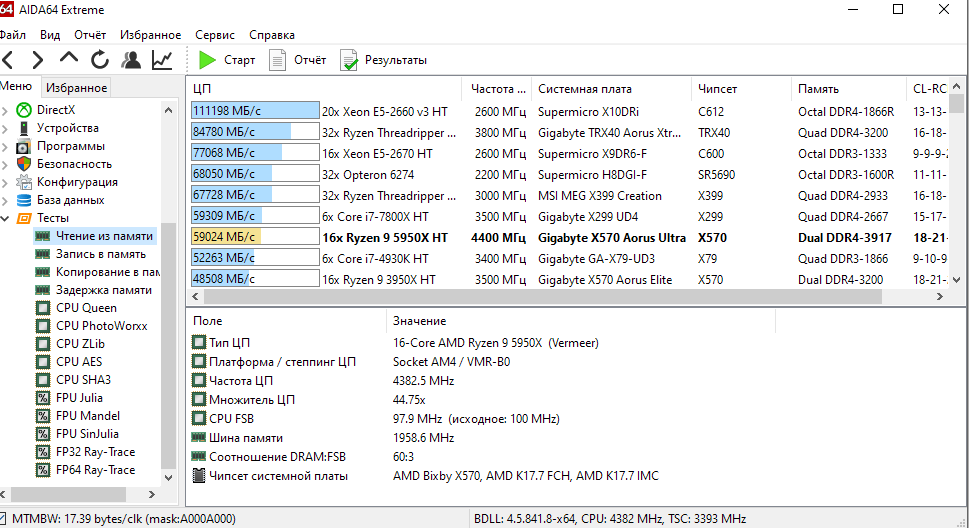Open the Избранное menu in menu bar
Viewport: 969px width, 528px height.
click(x=151, y=35)
